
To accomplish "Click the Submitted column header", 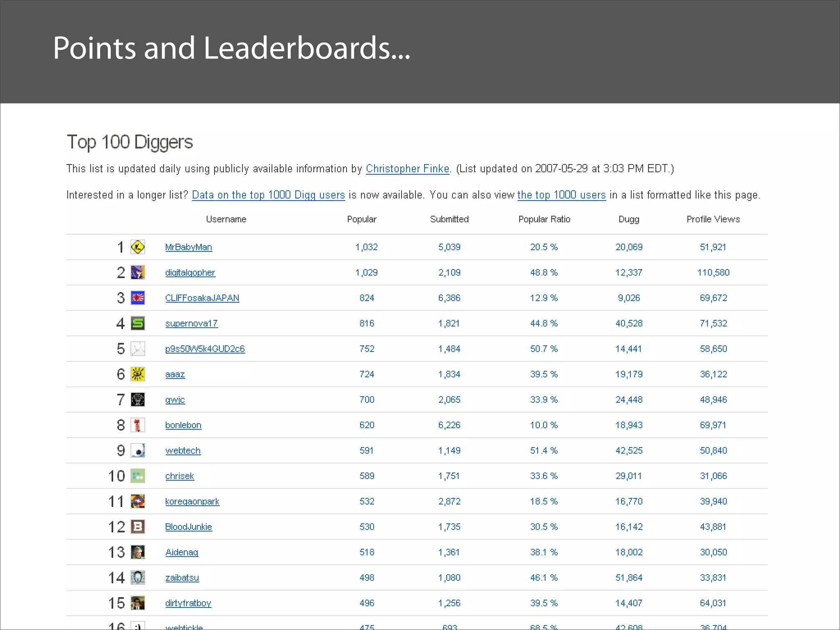I will [449, 219].
